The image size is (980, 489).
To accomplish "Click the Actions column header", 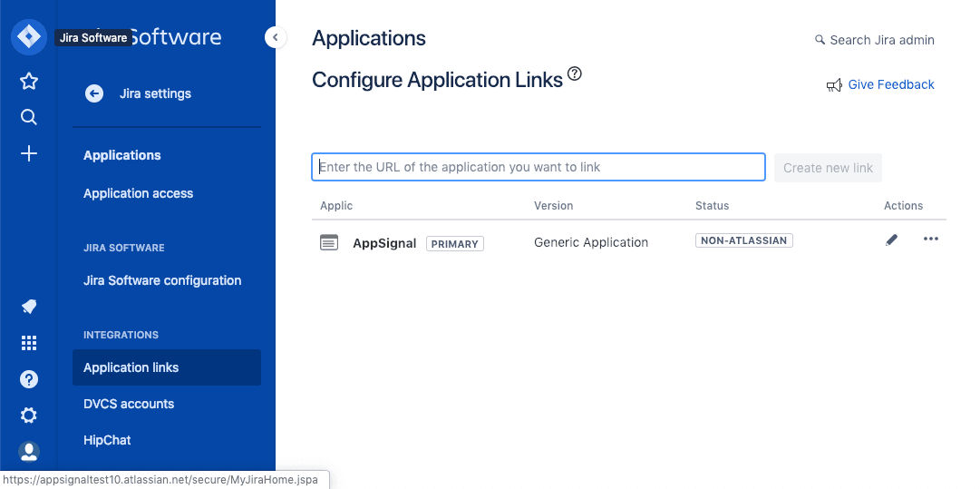I will coord(903,206).
